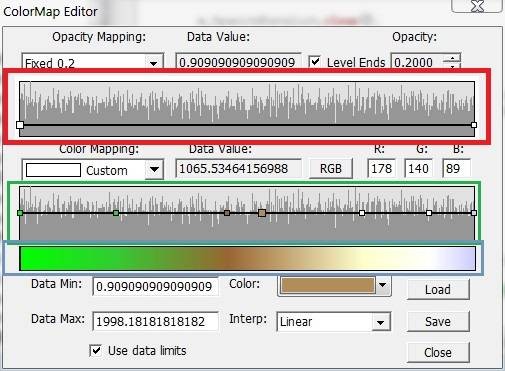Increase opacity with spinner up arrow
Image resolution: width=505 pixels, height=371 pixels.
(452, 59)
